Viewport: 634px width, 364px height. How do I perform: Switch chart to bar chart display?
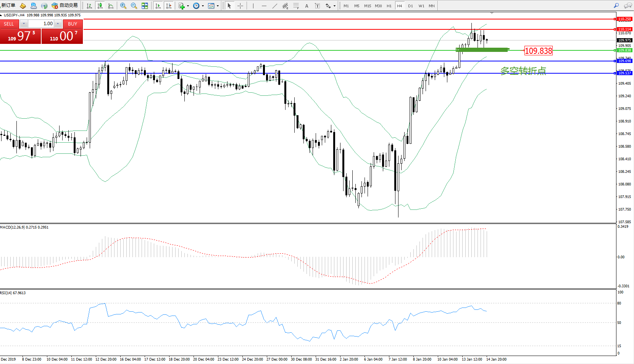89,6
